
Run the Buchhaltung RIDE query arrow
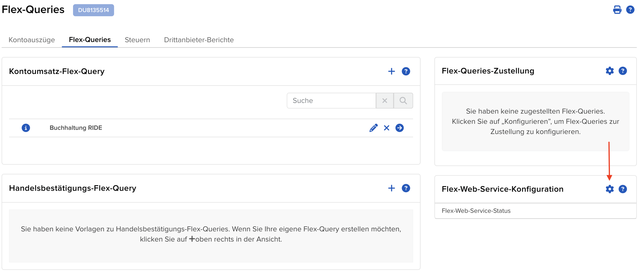coord(399,128)
